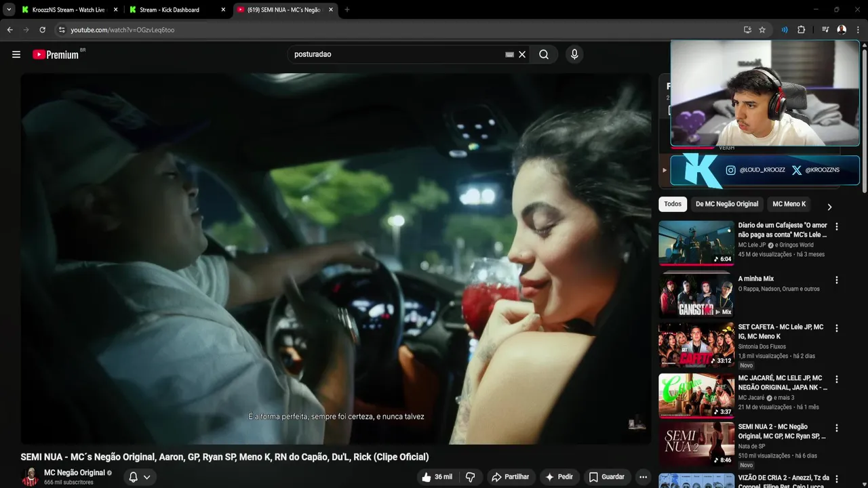Open SET CAFETA video title link
This screenshot has height=488, width=868.
tap(781, 331)
